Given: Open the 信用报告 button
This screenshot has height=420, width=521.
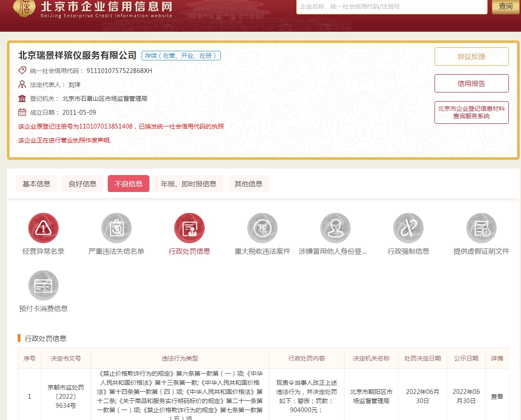Looking at the screenshot, I should tap(471, 83).
